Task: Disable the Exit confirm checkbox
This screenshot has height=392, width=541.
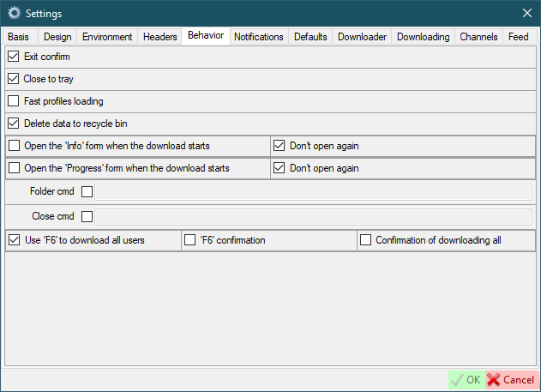Action: click(x=14, y=57)
